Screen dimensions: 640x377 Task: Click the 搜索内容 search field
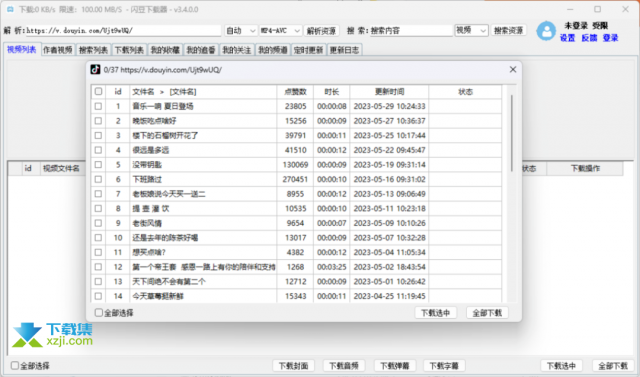tap(411, 31)
